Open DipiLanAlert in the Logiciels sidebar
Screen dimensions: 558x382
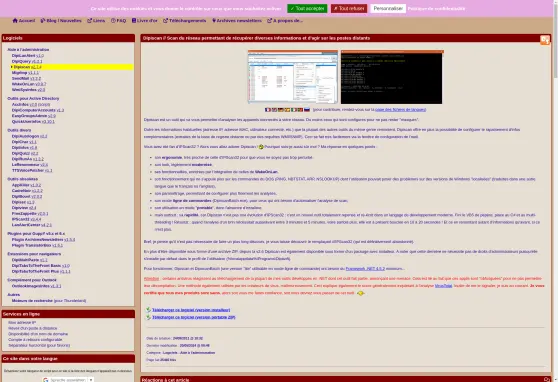[x=28, y=56]
